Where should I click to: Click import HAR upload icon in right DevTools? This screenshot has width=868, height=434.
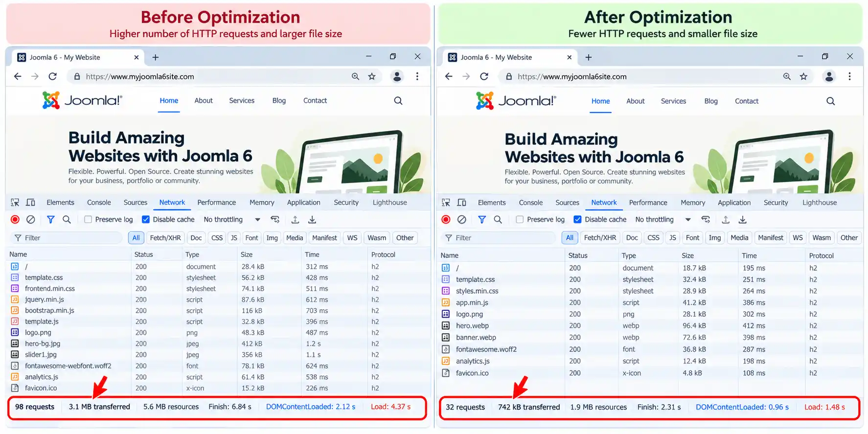point(726,219)
